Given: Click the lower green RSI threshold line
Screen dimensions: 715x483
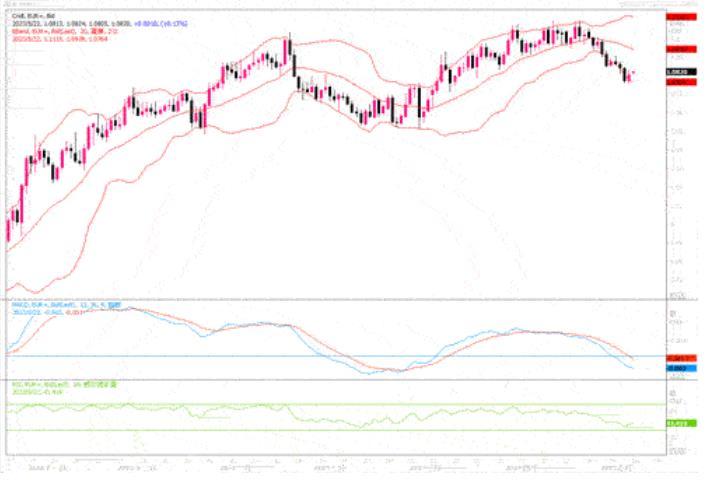Looking at the screenshot, I should click(x=300, y=430).
